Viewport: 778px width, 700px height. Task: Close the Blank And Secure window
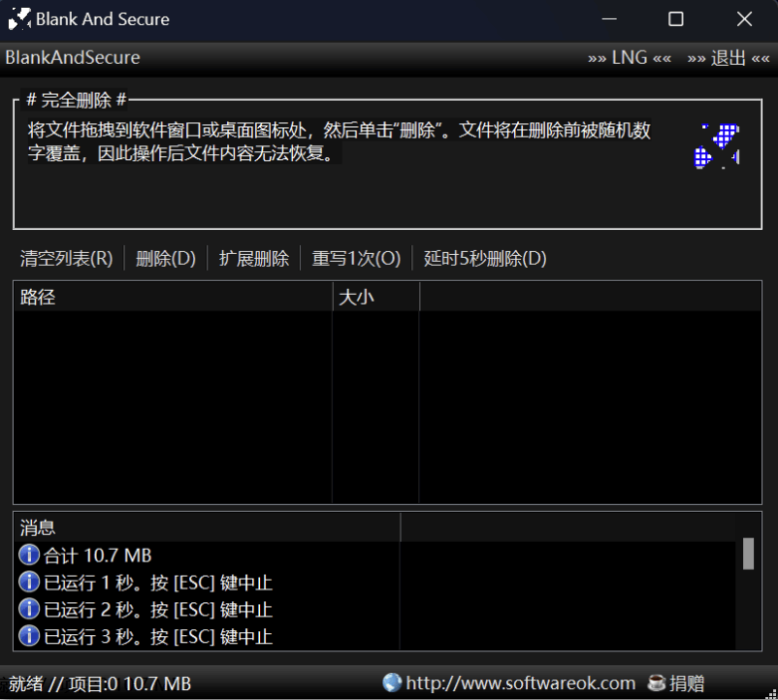(744, 19)
